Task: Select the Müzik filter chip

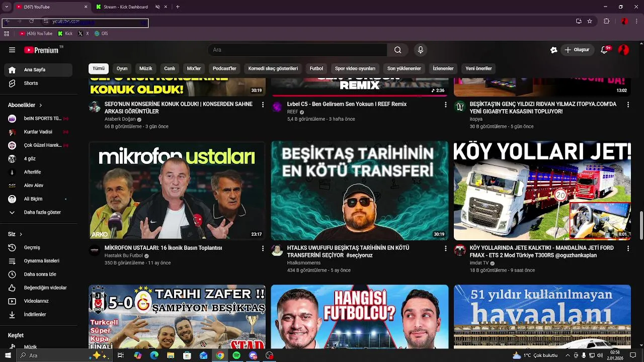Action: point(146,68)
